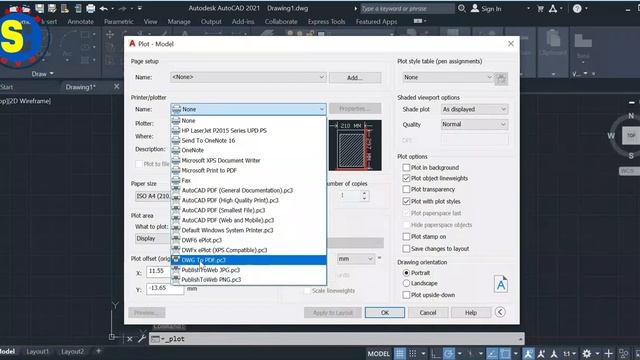
Task: Open the Quality dropdown set to Normal
Action: pos(474,124)
